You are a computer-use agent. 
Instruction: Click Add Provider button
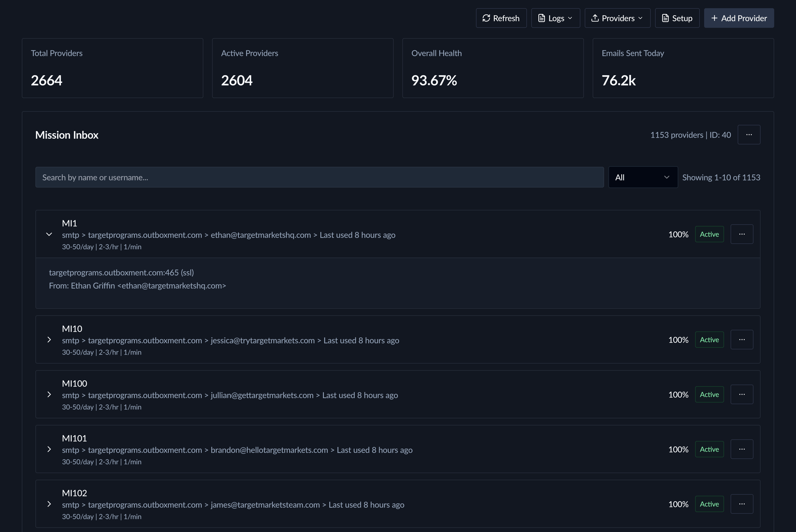pos(739,18)
